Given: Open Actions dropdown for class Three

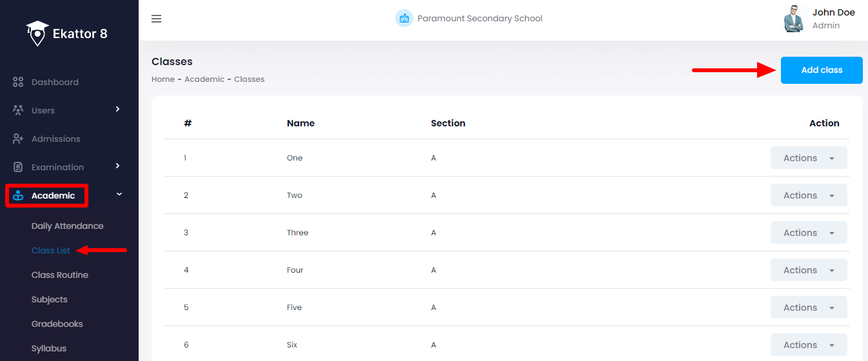Looking at the screenshot, I should (x=808, y=233).
